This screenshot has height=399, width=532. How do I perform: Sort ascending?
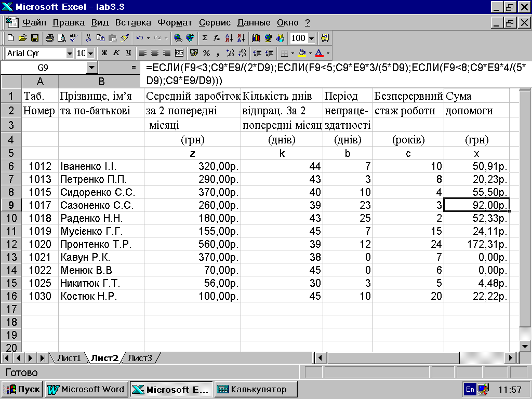[x=229, y=38]
